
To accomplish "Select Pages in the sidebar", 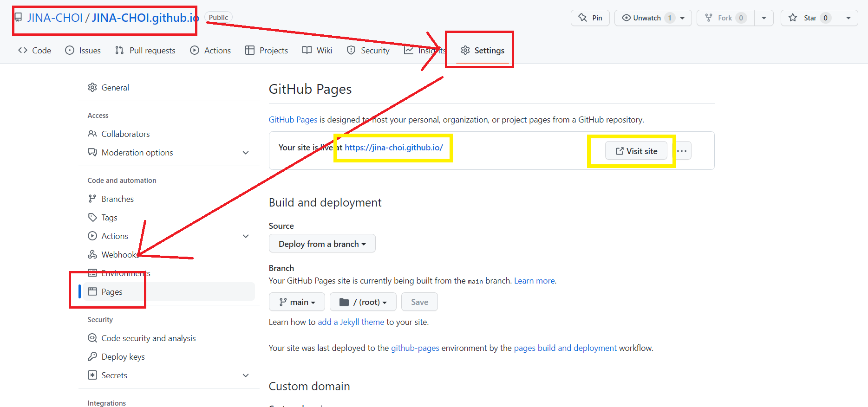I will (169, 291).
